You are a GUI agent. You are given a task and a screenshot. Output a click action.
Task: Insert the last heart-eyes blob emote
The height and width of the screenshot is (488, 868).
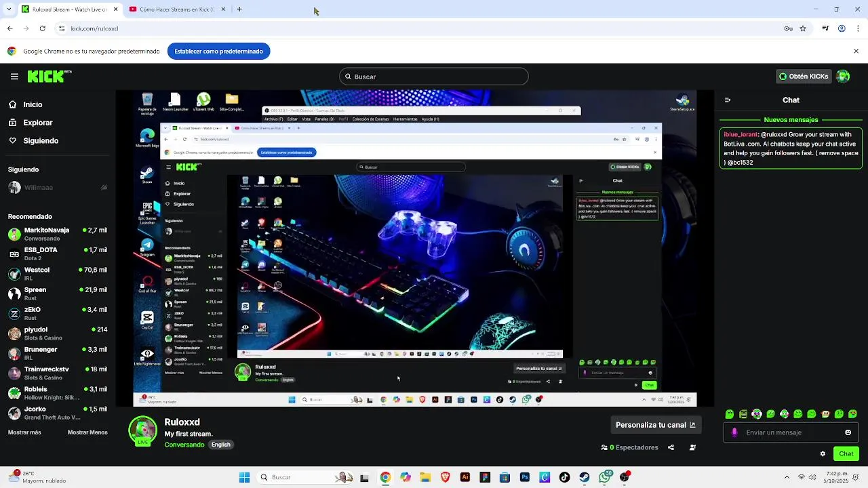pyautogui.click(x=853, y=414)
